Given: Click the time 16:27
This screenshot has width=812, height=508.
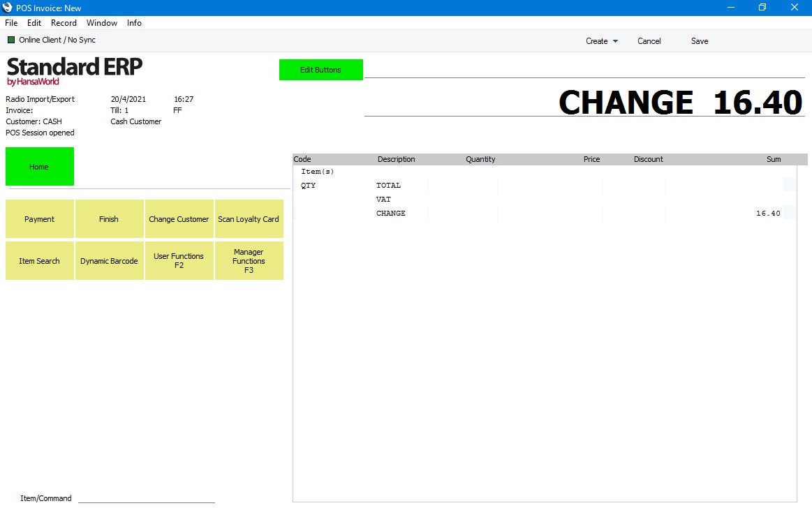Looking at the screenshot, I should click(x=184, y=99).
